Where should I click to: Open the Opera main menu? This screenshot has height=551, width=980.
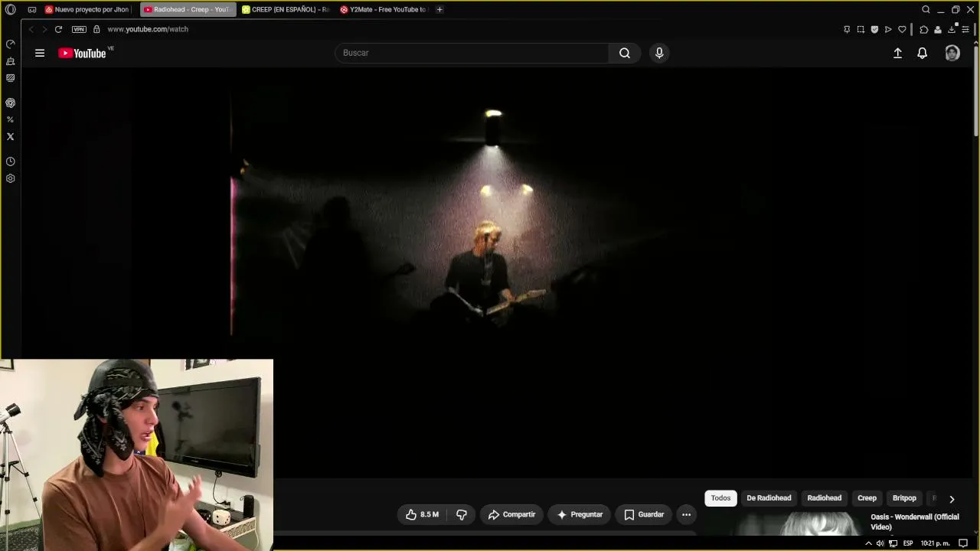coord(11,9)
